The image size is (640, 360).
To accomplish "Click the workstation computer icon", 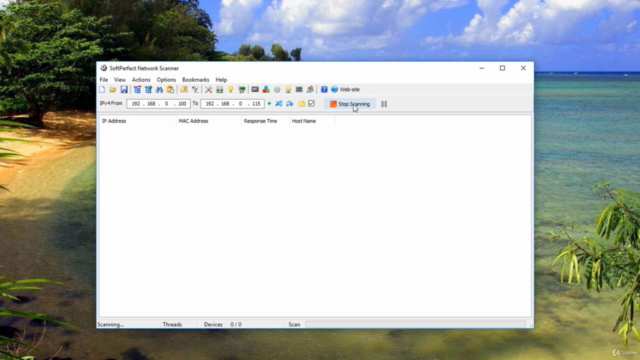I will (288, 89).
